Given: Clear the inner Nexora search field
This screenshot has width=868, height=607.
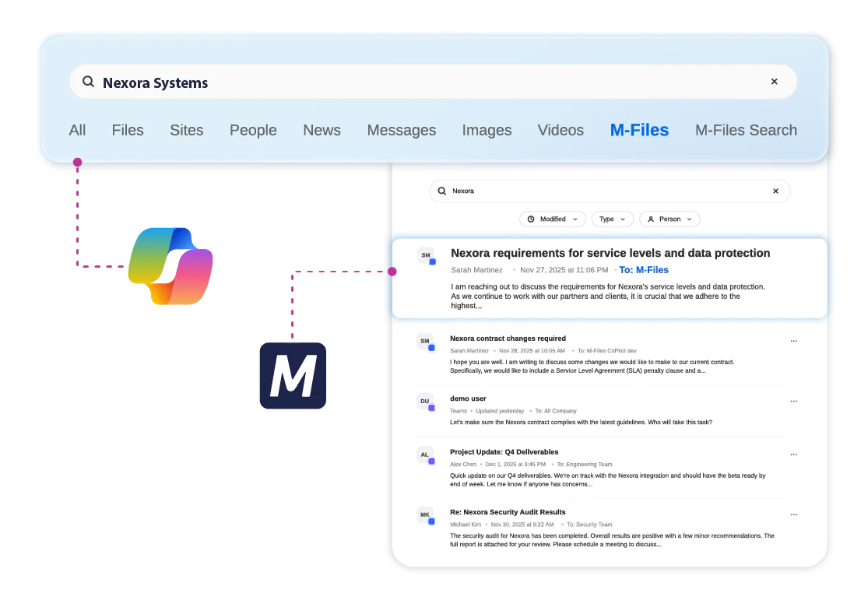Looking at the screenshot, I should coord(775,191).
